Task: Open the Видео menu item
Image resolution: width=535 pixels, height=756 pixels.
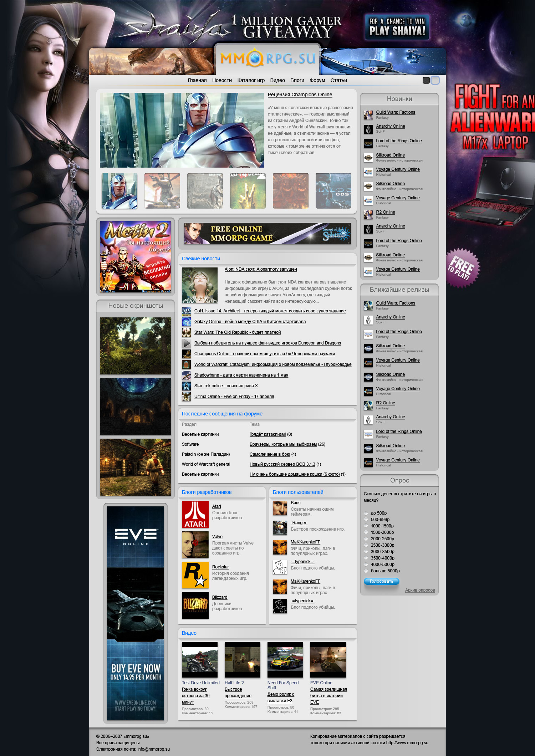Action: [x=277, y=80]
